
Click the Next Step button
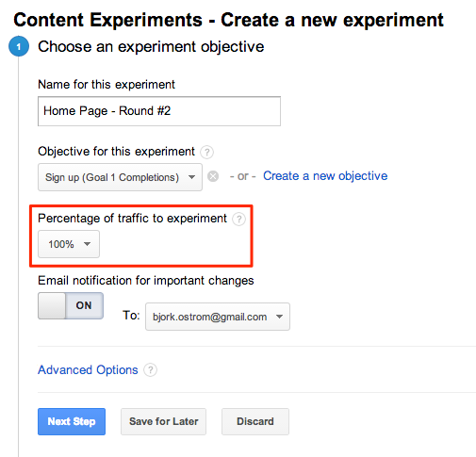point(72,421)
